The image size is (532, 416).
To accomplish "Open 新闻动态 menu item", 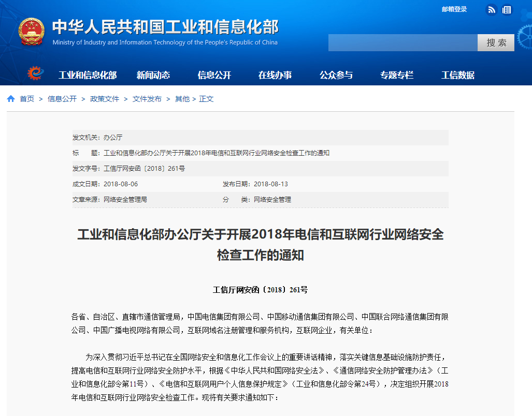I will pos(153,75).
